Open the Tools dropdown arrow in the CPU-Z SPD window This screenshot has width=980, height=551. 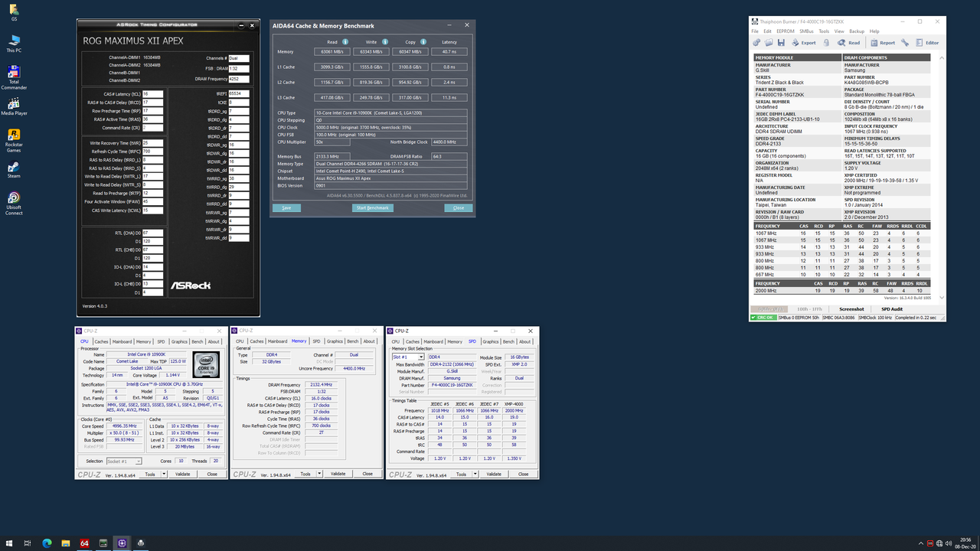[x=475, y=474]
